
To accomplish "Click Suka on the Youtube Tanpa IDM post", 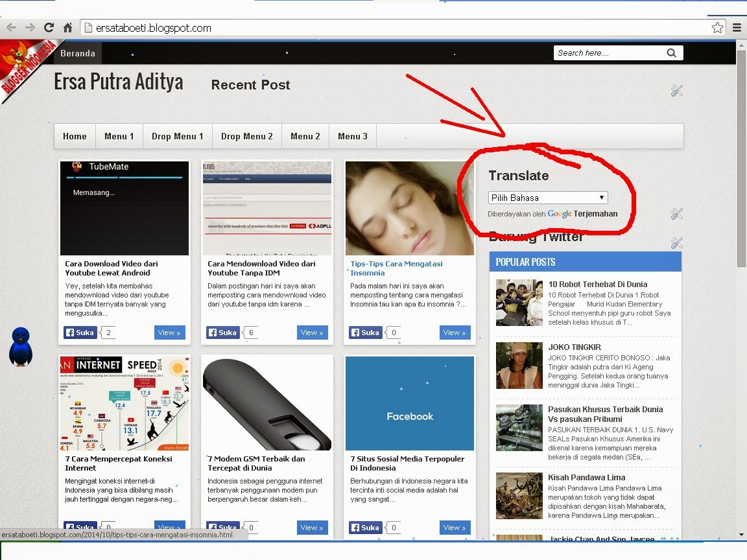I will tap(222, 332).
